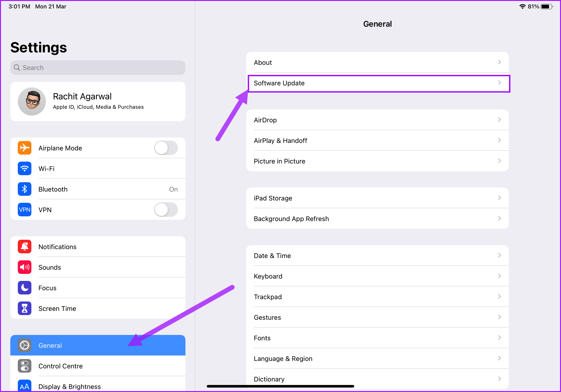The height and width of the screenshot is (392, 561).
Task: Turn on the VPN switch
Action: click(166, 210)
